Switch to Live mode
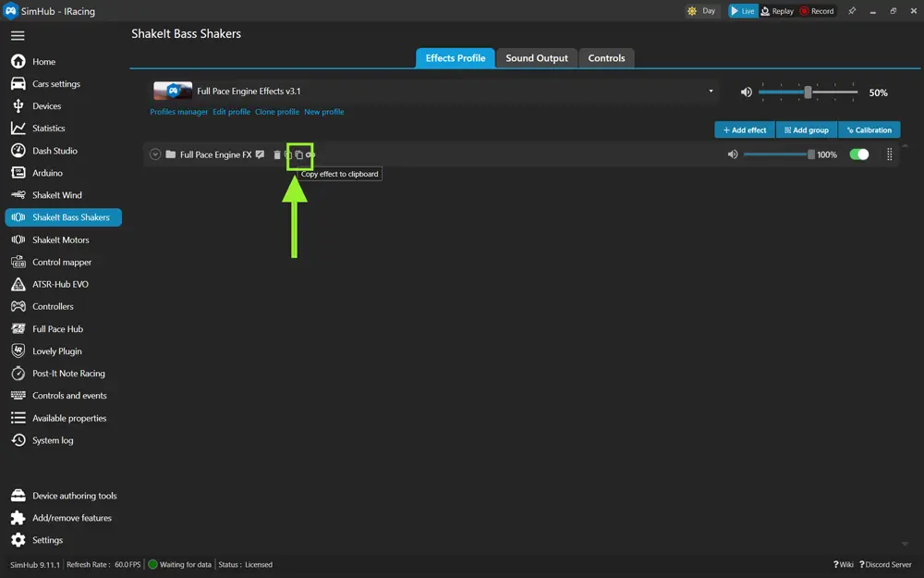The width and height of the screenshot is (924, 578). pos(742,11)
